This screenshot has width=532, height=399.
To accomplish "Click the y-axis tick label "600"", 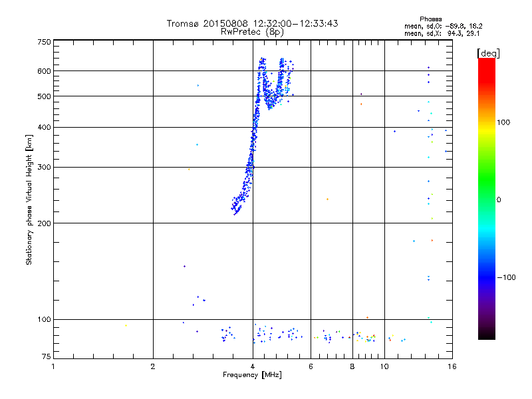I will coord(44,71).
